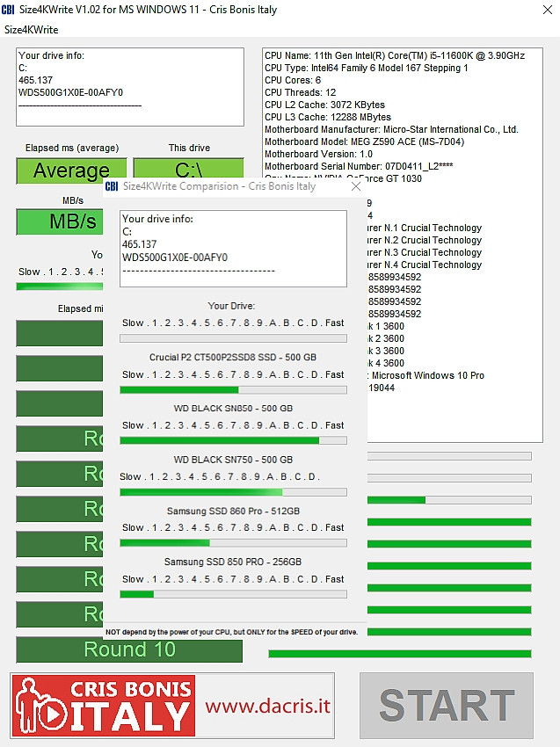The image size is (560, 747).
Task: Close the main Size4KWrite window
Action: click(x=548, y=10)
